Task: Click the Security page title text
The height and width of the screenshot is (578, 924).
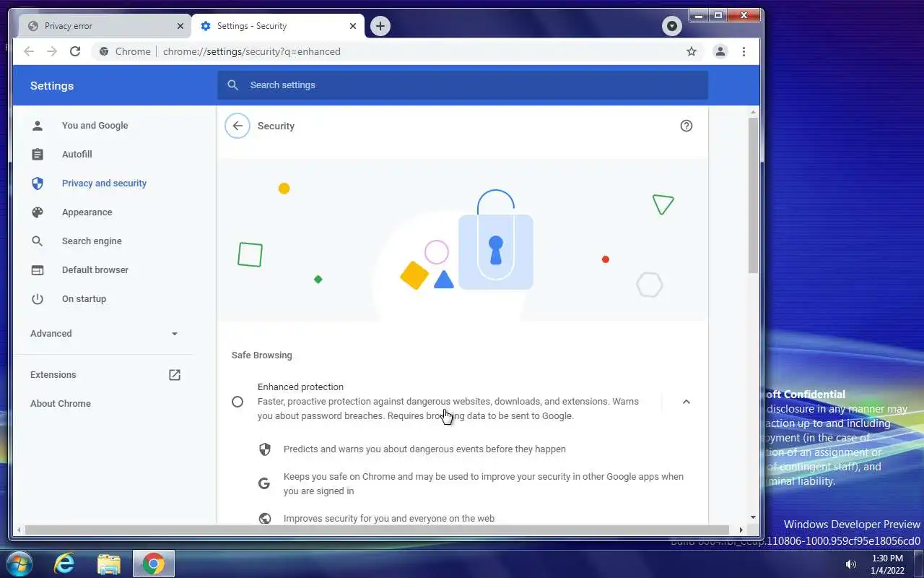Action: (x=276, y=126)
